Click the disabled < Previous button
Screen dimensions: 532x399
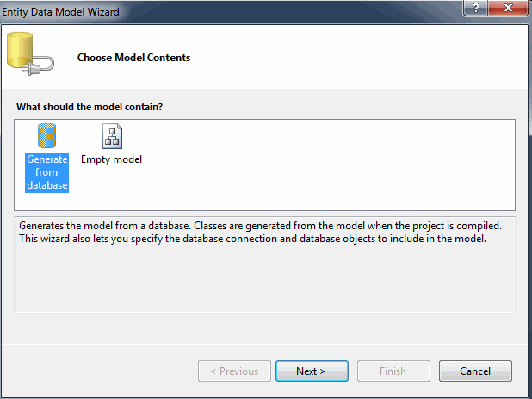pos(234,371)
